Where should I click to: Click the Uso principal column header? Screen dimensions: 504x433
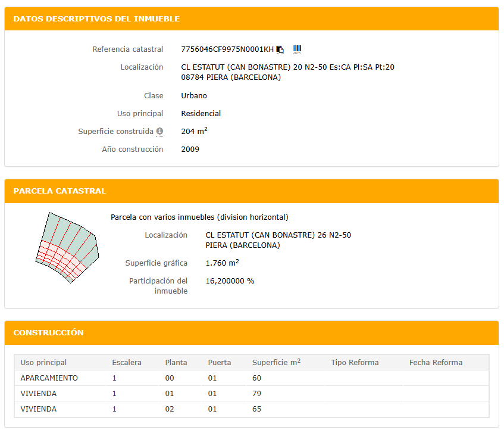tap(43, 363)
